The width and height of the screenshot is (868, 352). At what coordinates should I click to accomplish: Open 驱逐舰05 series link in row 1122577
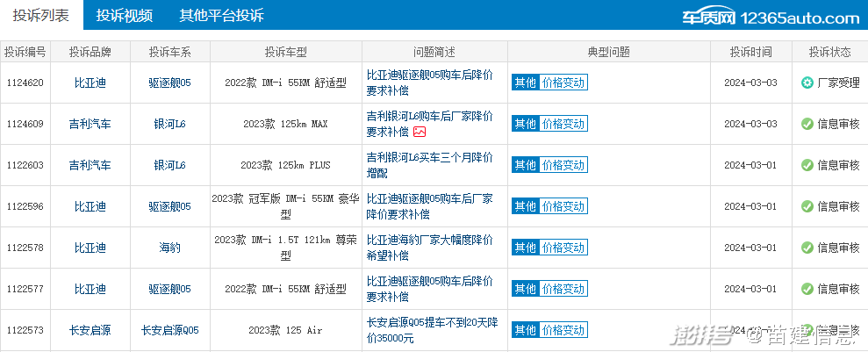click(x=170, y=289)
